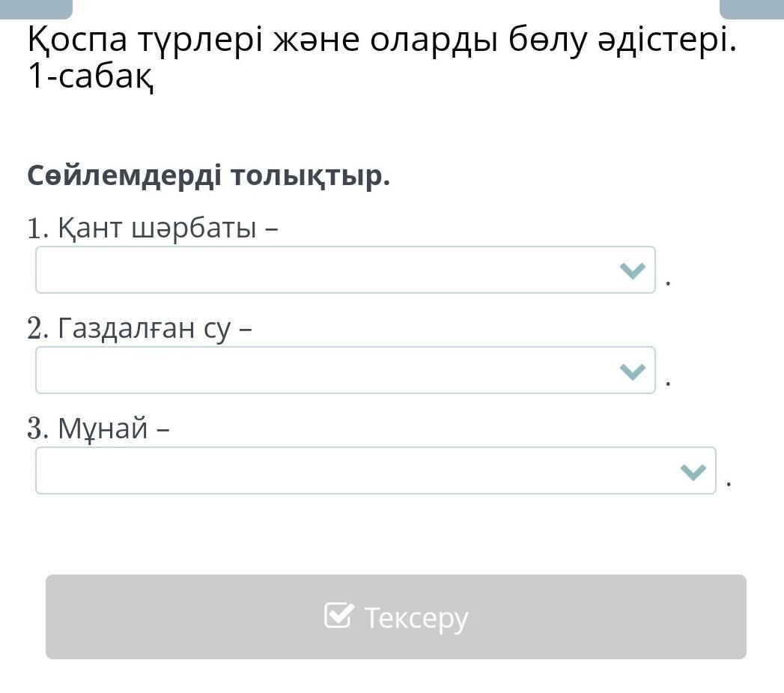Click the chevron arrow in the first dropdown
This screenshot has height=693, width=784.
coord(633,270)
